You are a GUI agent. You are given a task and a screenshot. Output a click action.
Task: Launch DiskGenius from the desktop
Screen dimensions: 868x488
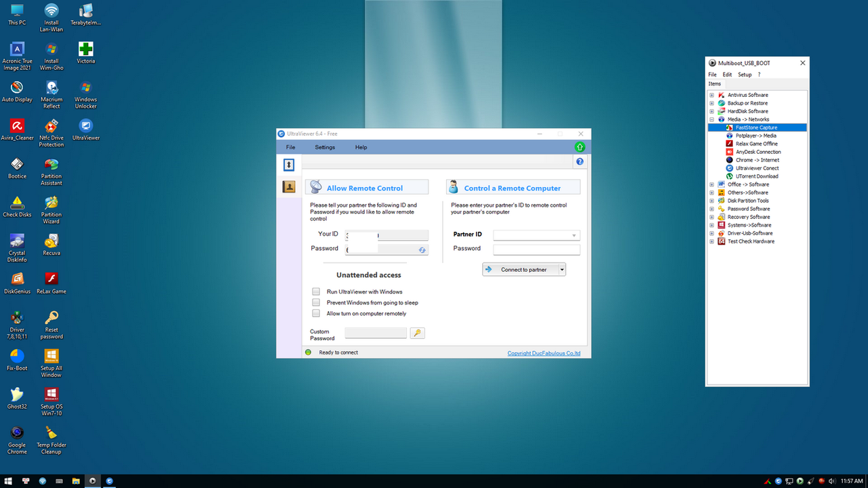(x=17, y=284)
